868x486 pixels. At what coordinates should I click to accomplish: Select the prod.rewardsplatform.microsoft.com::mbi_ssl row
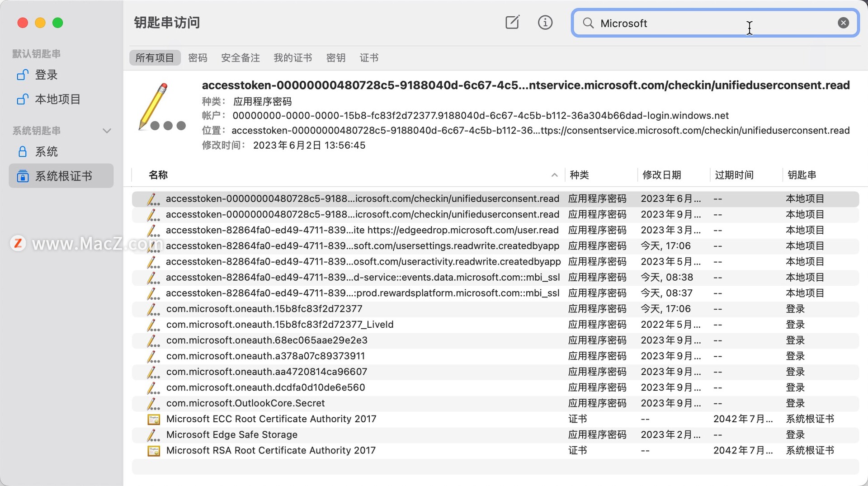(x=495, y=293)
